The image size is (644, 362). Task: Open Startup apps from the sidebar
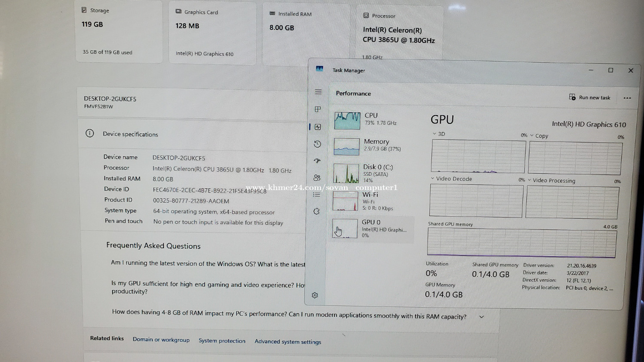pos(317,161)
